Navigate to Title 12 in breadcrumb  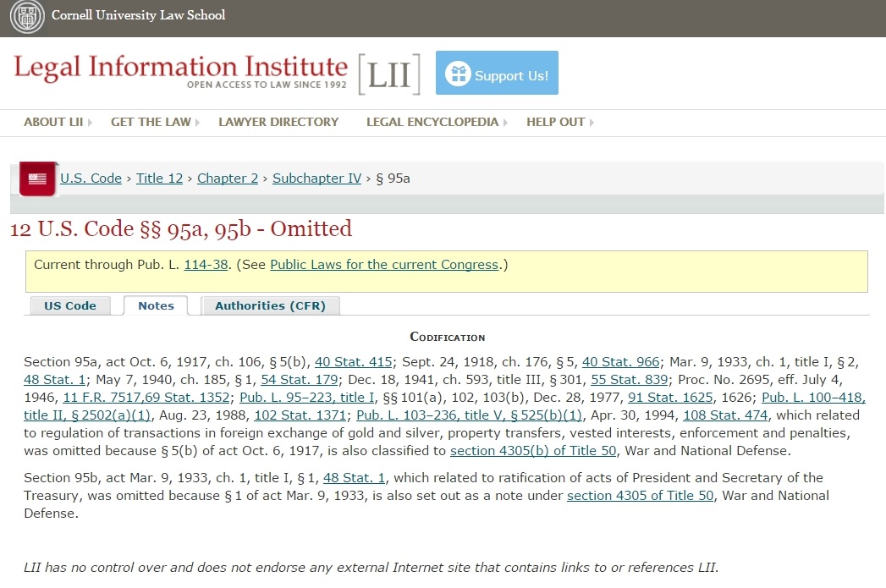(x=159, y=178)
